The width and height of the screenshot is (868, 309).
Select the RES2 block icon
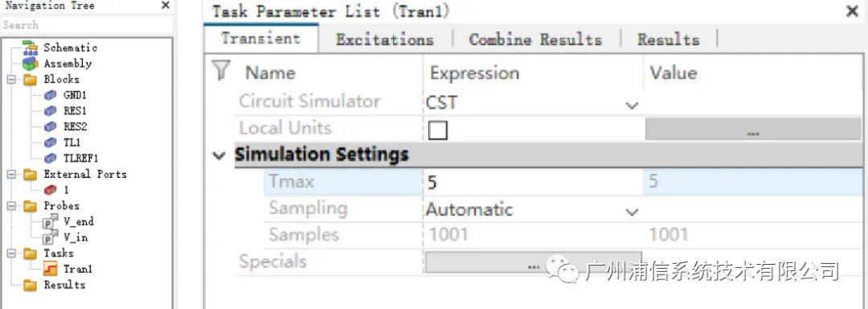tap(51, 127)
